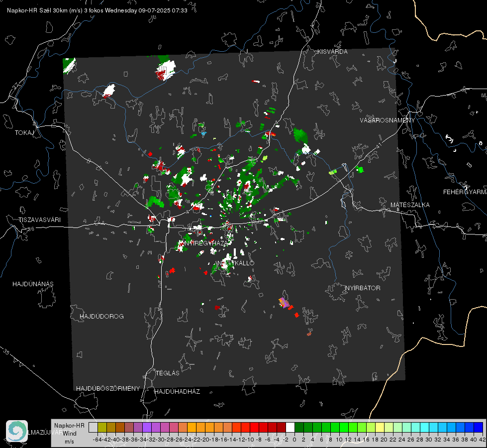Click the TÉGLÁS town label
The height and width of the screenshot is (448, 487).
point(168,373)
